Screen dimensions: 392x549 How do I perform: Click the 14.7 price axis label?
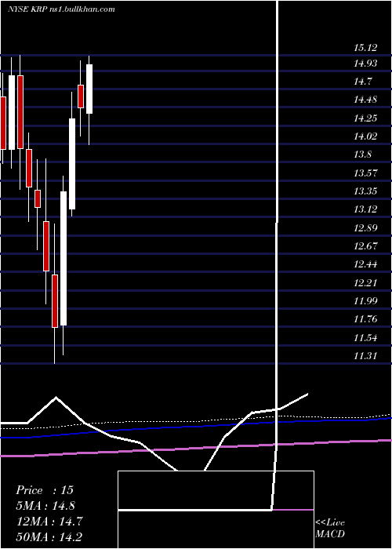point(363,82)
